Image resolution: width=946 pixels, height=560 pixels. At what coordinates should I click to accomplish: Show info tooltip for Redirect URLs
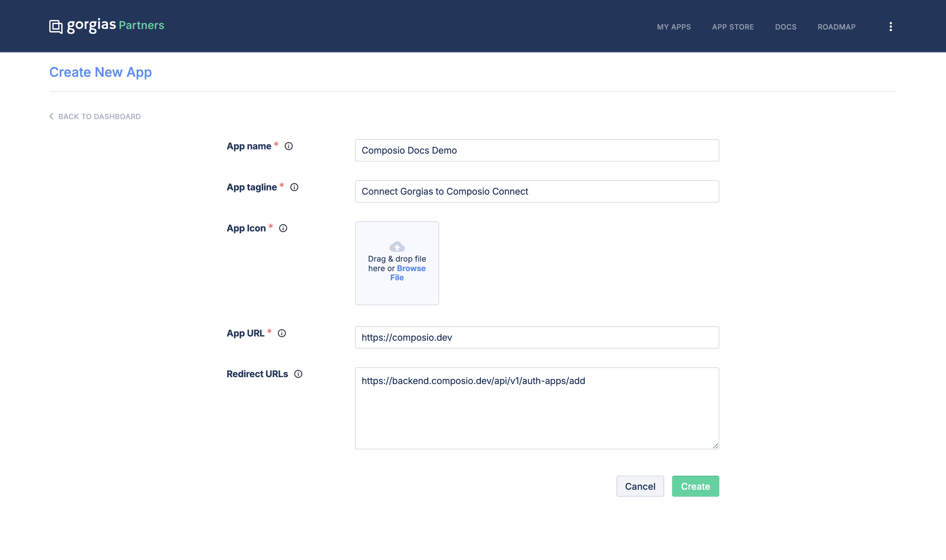tap(298, 374)
